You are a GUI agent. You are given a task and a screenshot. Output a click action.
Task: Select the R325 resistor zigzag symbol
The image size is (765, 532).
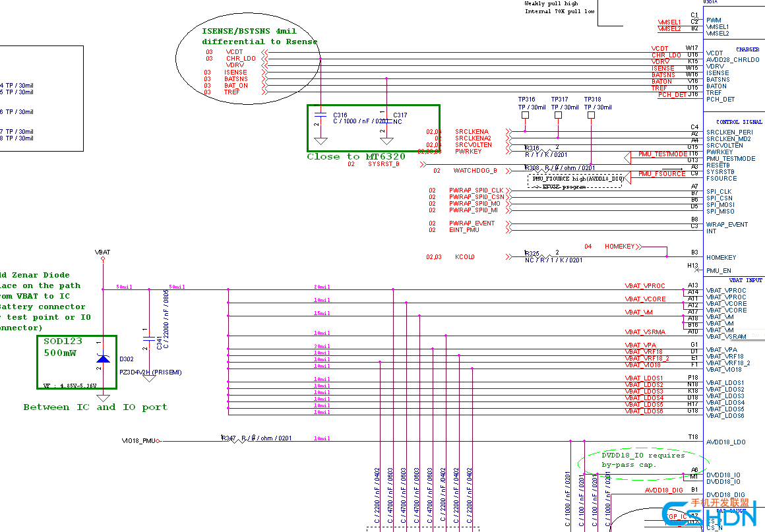pos(541,256)
